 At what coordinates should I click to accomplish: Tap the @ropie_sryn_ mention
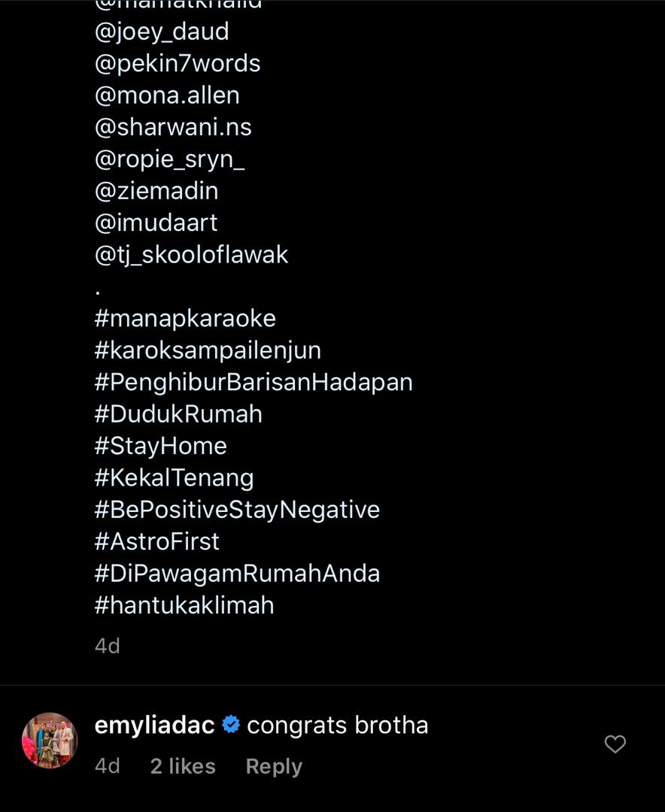pyautogui.click(x=169, y=159)
